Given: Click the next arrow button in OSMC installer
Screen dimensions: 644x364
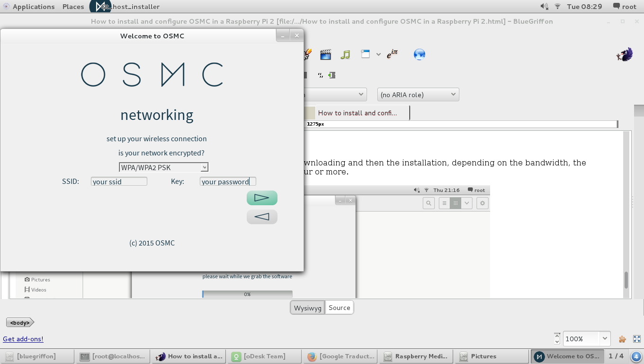Looking at the screenshot, I should (262, 198).
